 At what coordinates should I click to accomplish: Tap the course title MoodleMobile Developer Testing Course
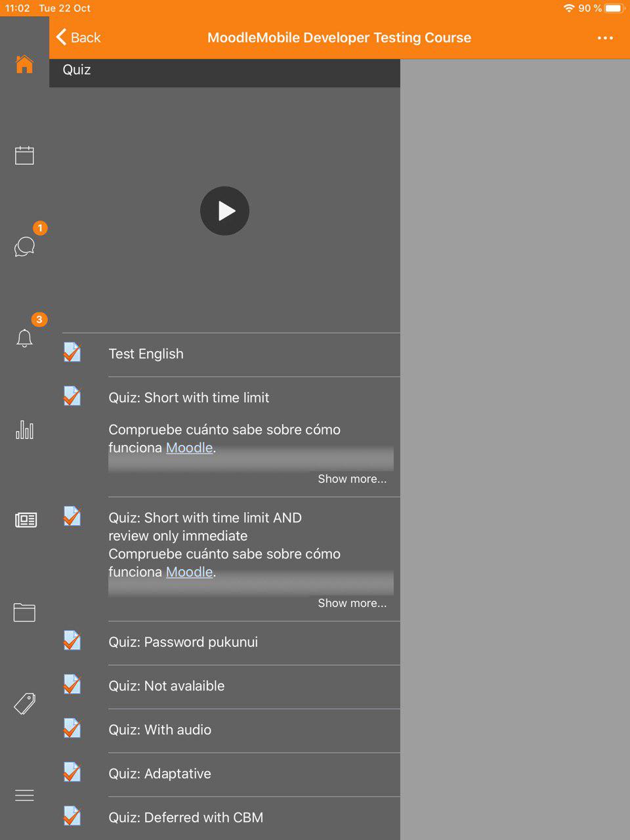coord(339,37)
